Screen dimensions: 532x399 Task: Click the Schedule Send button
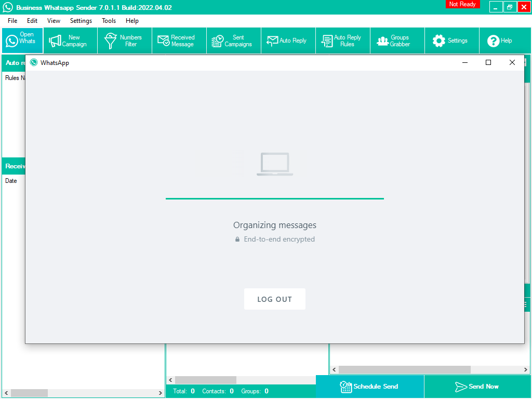[x=370, y=387]
